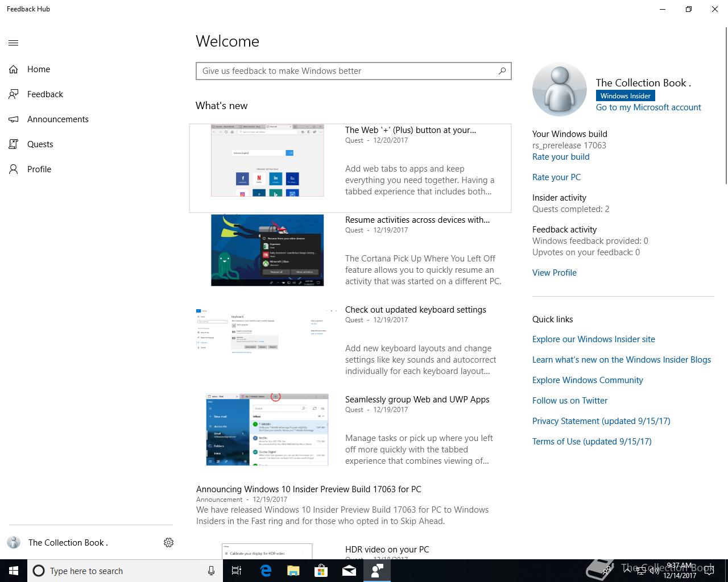
Task: Open Go to my Microsoft account link
Action: point(648,107)
